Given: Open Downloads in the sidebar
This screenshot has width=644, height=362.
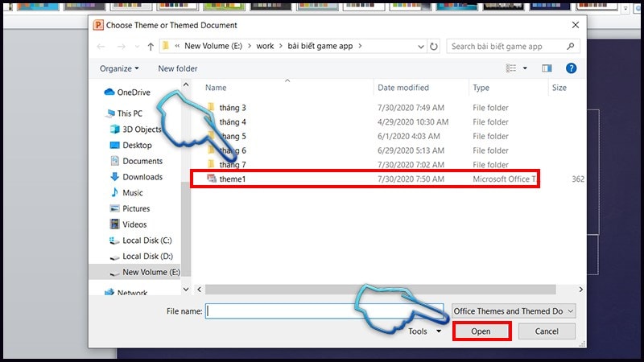Looking at the screenshot, I should point(136,177).
